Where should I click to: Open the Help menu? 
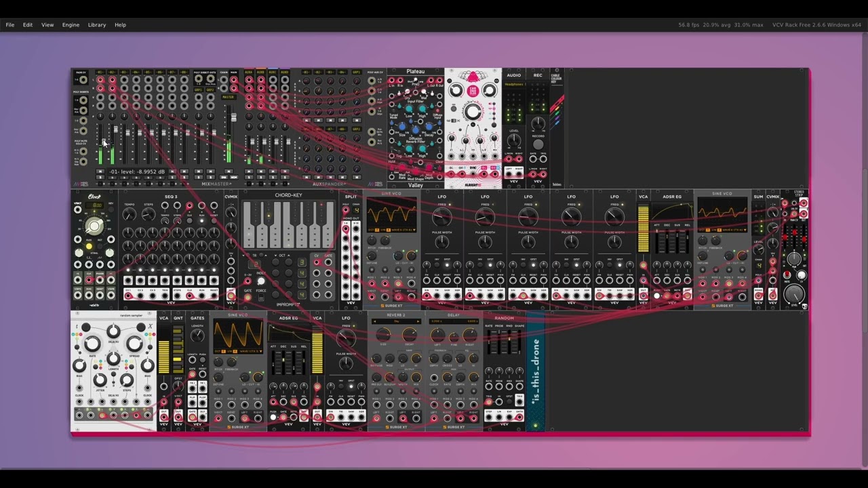coord(120,24)
